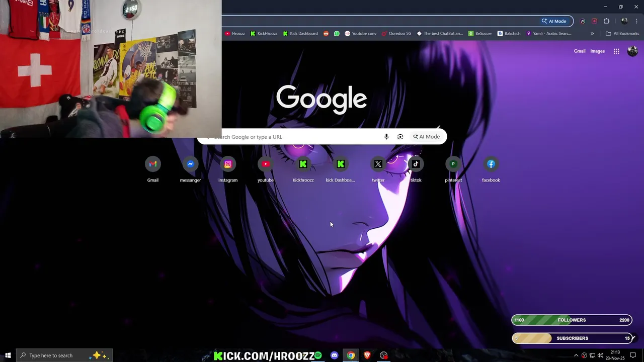644x362 pixels.
Task: Open the Windows Start menu
Action: click(x=8, y=355)
